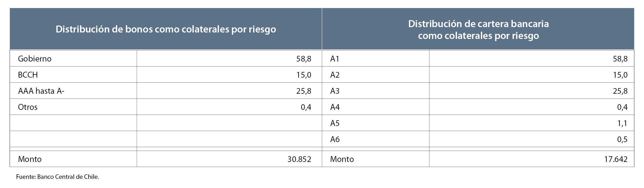The image size is (644, 188).
Task: Click the 'AAA hasta A-' cell
Action: click(x=41, y=91)
